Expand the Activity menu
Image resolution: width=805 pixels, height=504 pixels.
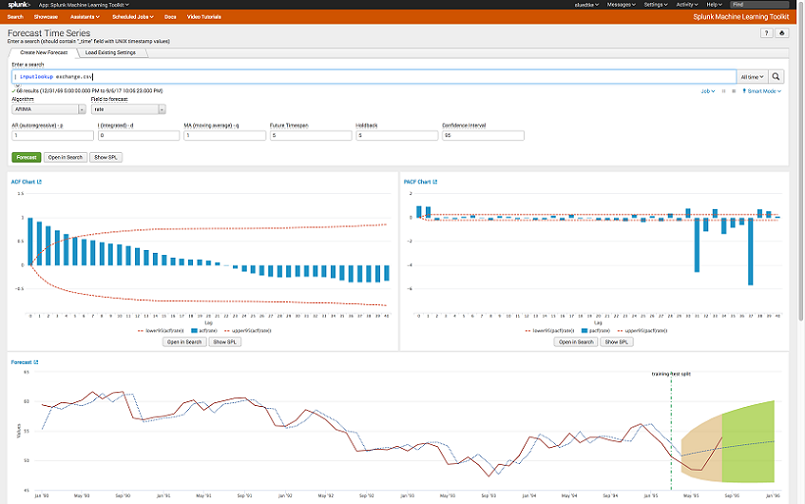coord(687,5)
